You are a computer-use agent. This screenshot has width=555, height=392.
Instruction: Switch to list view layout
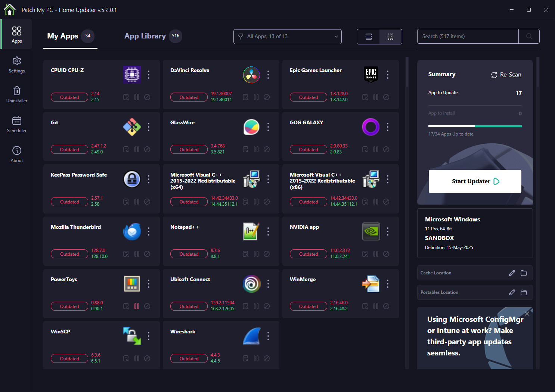(368, 37)
